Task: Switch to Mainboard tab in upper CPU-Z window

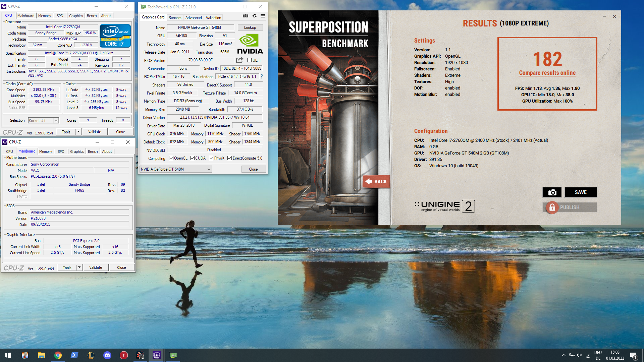Action: pos(26,16)
